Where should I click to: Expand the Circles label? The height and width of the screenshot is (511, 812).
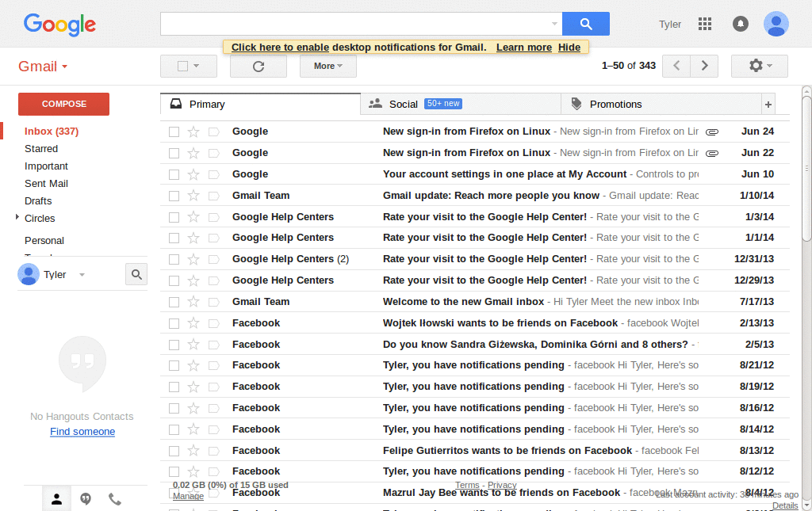coord(17,217)
